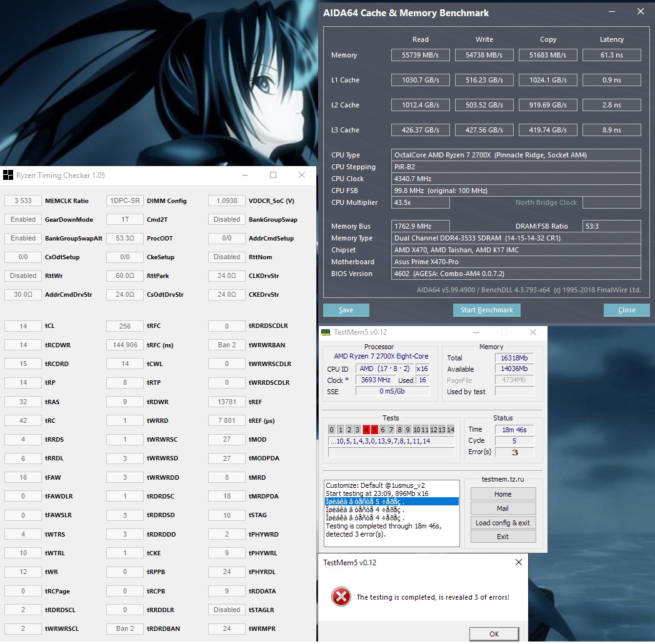Click the tREF value 13781
The height and width of the screenshot is (644, 655).
pos(227,402)
